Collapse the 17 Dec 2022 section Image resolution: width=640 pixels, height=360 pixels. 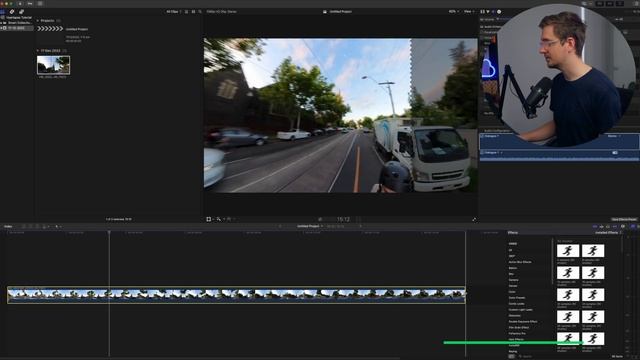coord(38,51)
